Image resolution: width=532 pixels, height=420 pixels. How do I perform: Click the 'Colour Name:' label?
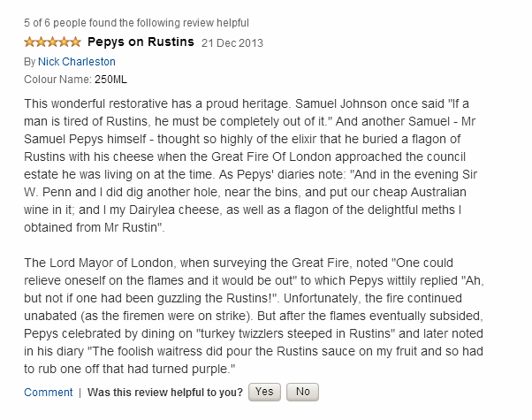pos(57,80)
